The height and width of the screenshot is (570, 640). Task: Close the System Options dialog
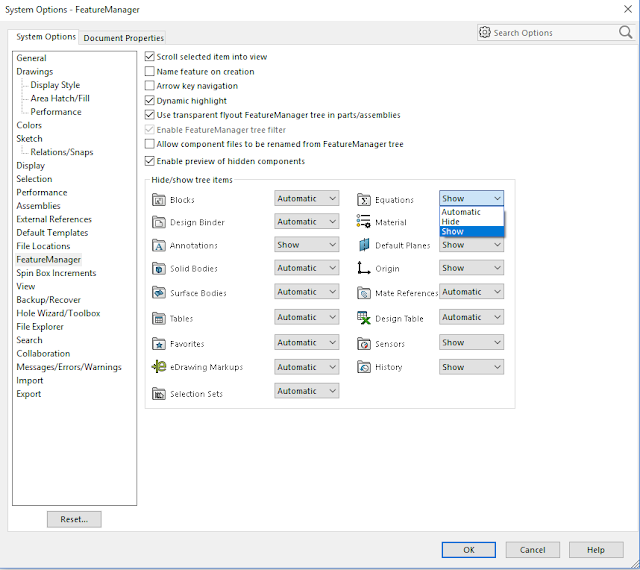628,9
